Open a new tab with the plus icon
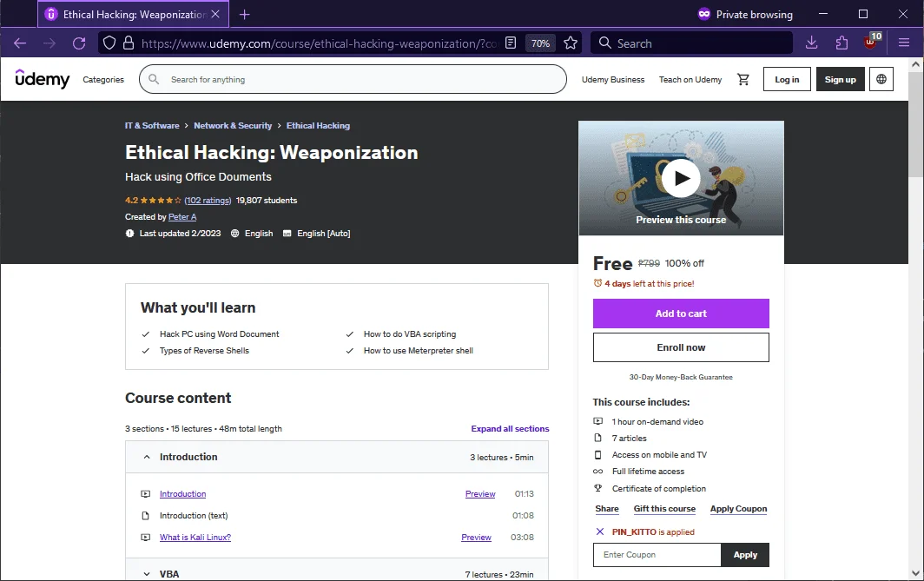 (245, 14)
